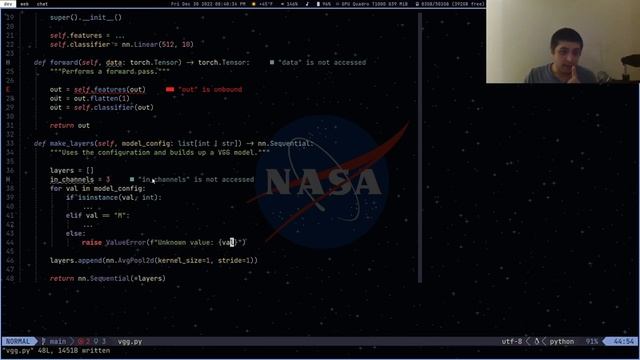640x360 pixels.
Task: Click the vgg.py filename in statusline
Action: 130,341
